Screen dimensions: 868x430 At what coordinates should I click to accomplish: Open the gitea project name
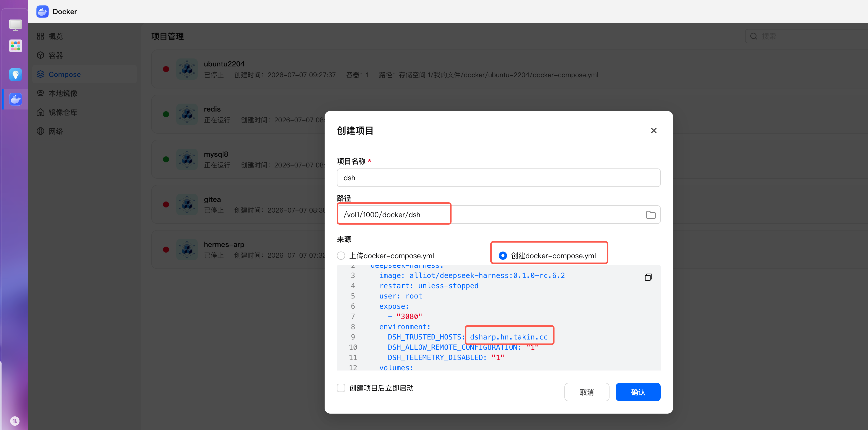click(x=212, y=199)
